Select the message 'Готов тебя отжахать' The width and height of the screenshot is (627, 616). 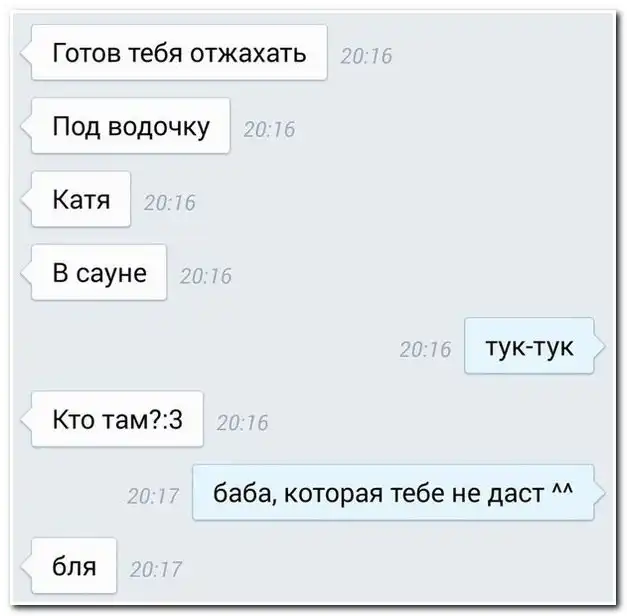179,52
